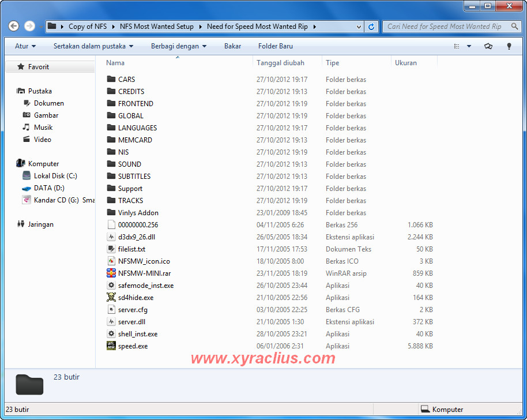Select the 00000000.256 blank file icon
This screenshot has width=527, height=420.
click(111, 224)
